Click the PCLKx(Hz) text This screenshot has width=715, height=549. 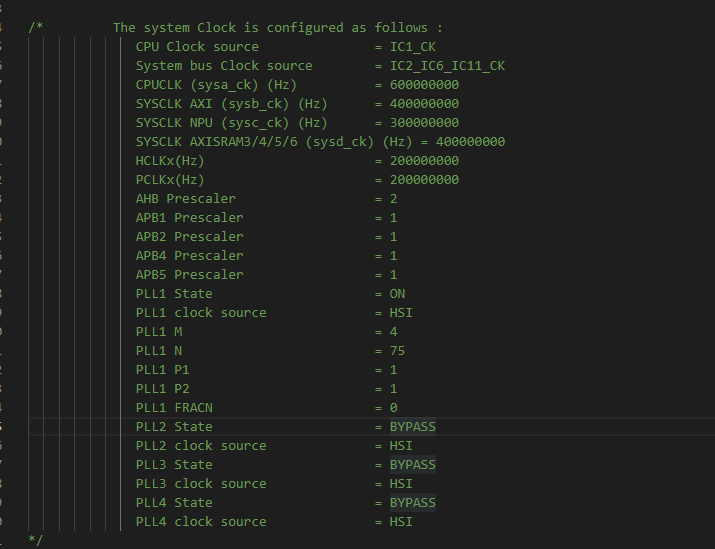pos(170,180)
